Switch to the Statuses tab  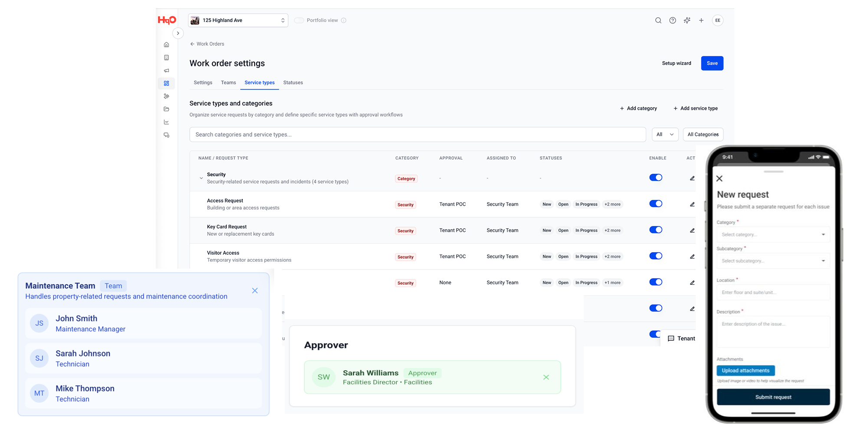click(x=293, y=82)
